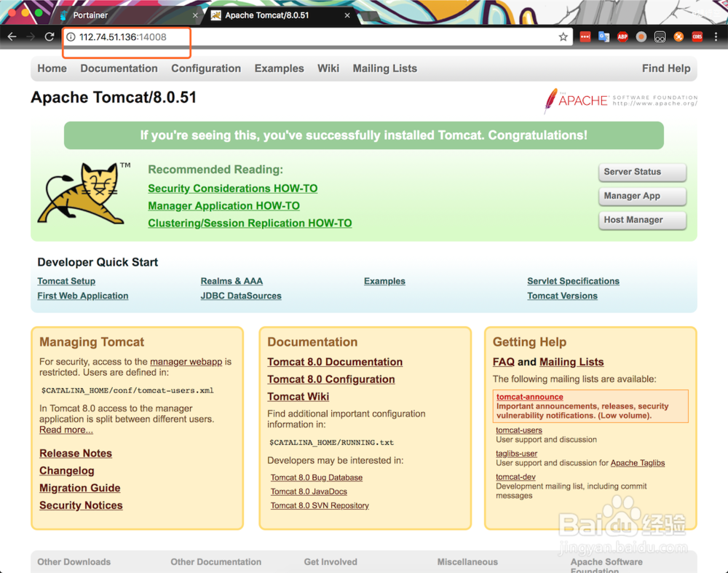Open the Documentation nav item

(119, 68)
